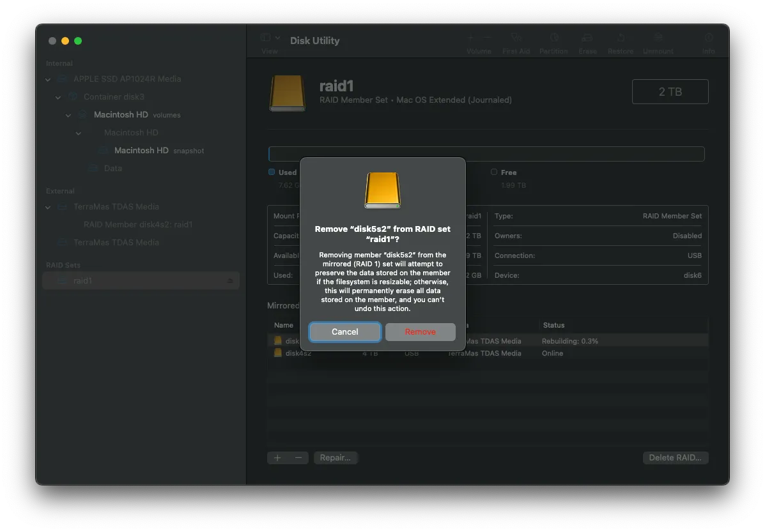Confirm with the red Remove button
The height and width of the screenshot is (532, 765).
(420, 332)
